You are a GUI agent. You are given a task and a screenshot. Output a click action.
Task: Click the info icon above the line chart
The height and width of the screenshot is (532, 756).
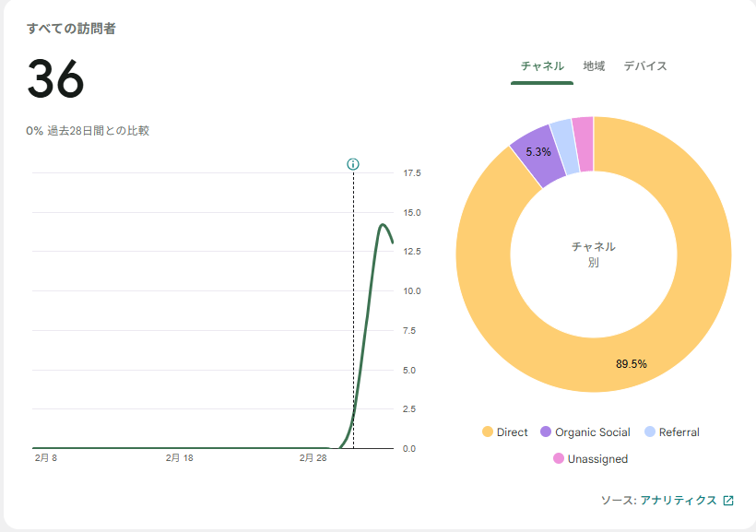[x=353, y=164]
